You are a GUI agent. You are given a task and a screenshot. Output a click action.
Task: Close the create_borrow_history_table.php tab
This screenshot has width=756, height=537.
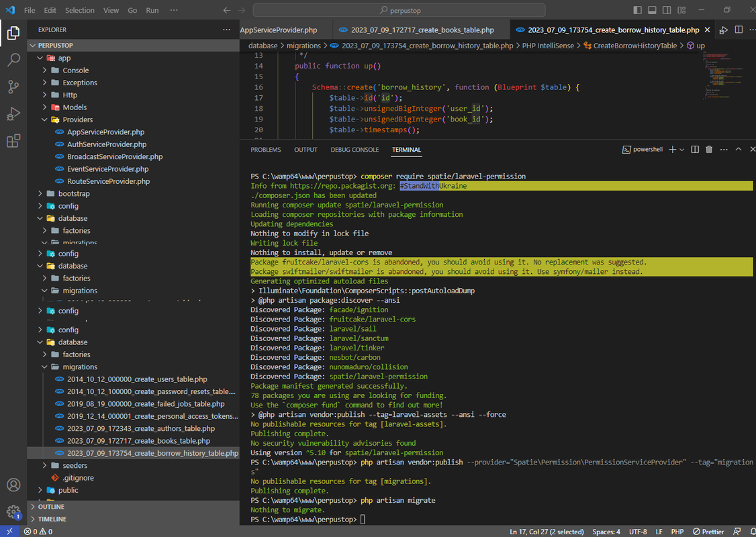pos(707,30)
